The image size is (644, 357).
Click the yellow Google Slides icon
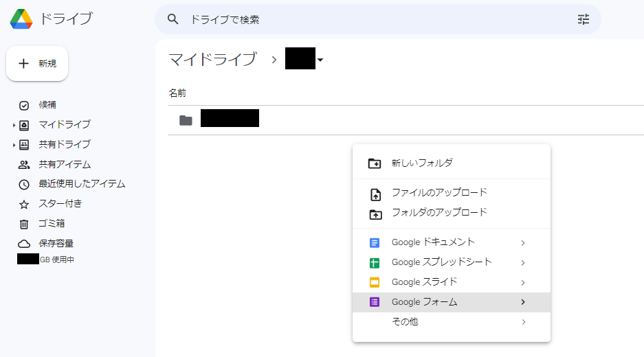click(375, 282)
